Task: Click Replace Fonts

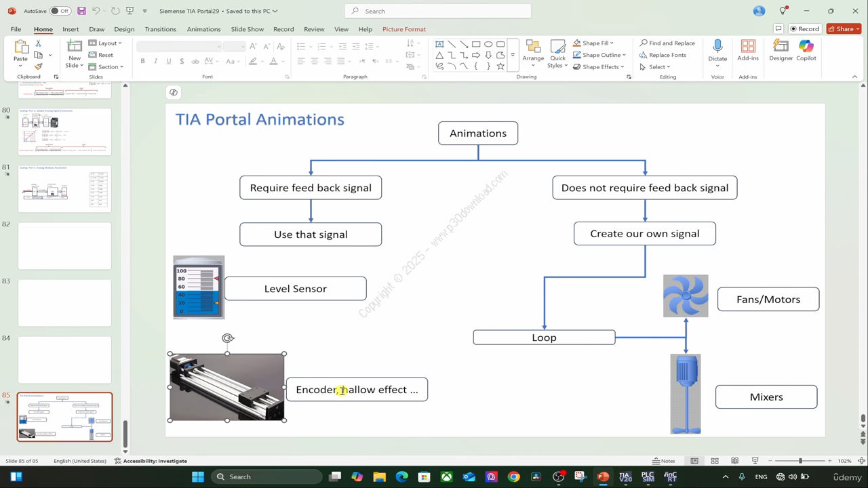Action: (x=663, y=55)
